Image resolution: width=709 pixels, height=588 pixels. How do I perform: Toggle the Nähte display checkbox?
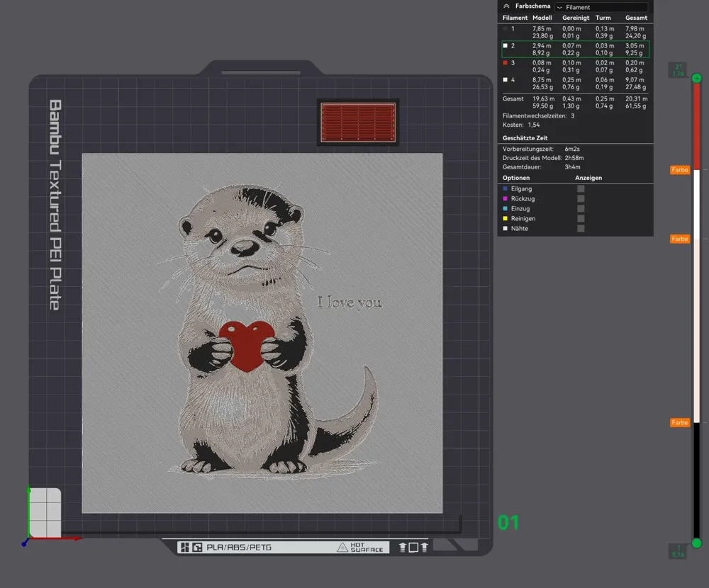coord(581,229)
